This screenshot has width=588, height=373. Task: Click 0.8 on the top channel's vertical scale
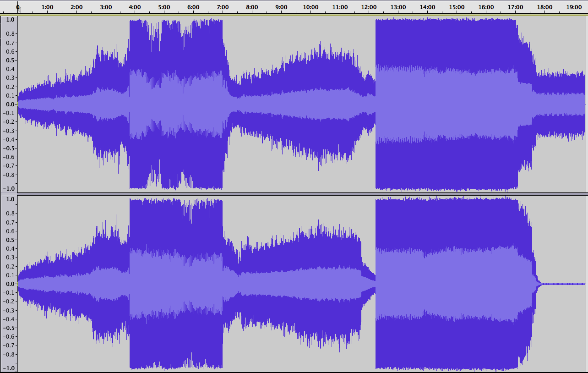(x=10, y=33)
